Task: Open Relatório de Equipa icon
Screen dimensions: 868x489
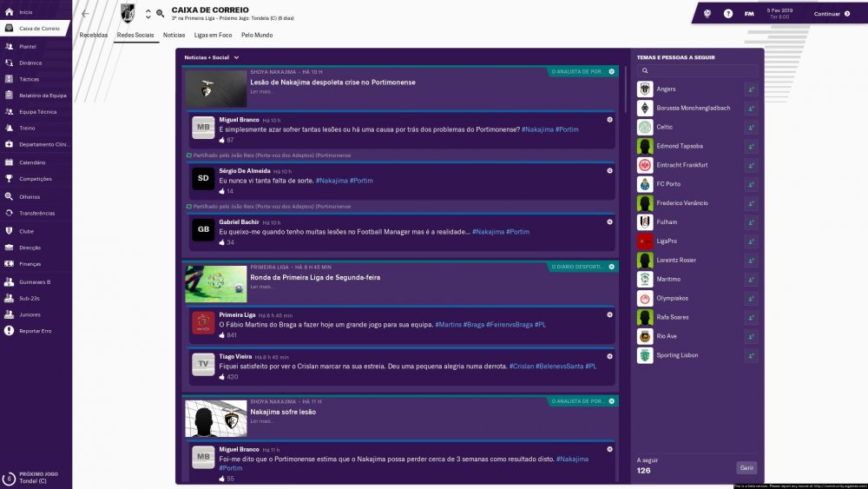Action: point(9,96)
